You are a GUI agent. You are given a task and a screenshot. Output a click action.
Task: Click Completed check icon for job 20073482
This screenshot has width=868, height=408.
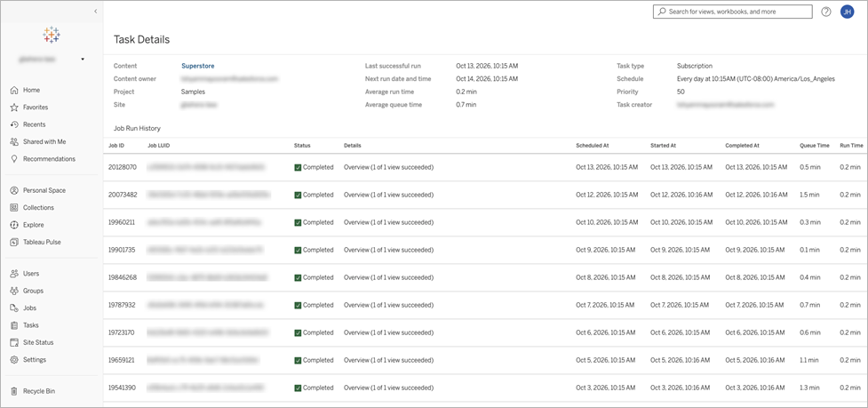[x=298, y=195]
